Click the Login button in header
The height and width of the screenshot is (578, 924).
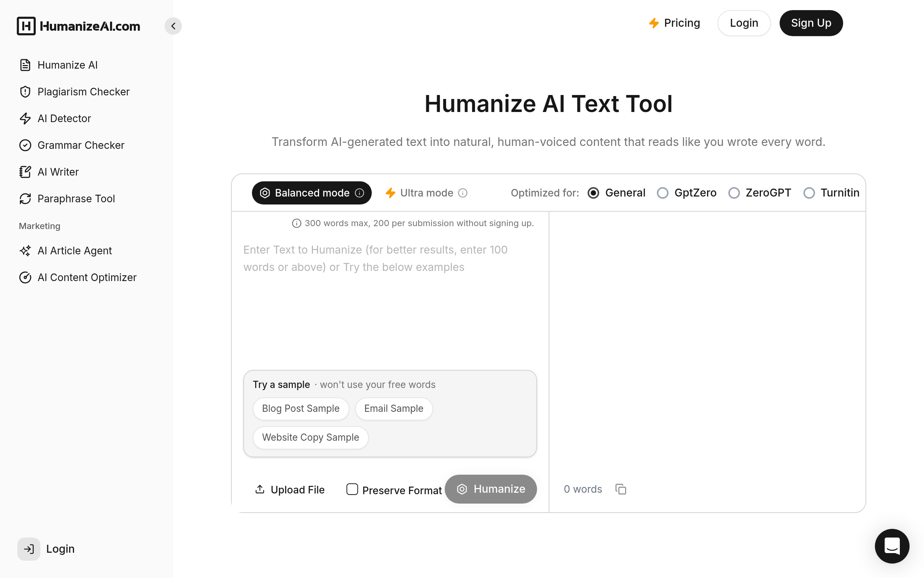tap(744, 23)
